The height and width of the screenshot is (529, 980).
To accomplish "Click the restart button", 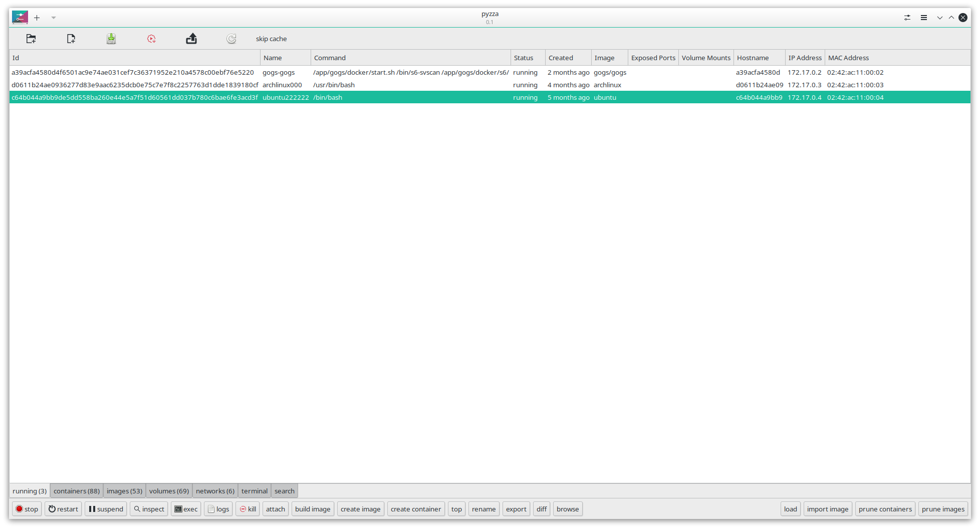I will pyautogui.click(x=63, y=509).
